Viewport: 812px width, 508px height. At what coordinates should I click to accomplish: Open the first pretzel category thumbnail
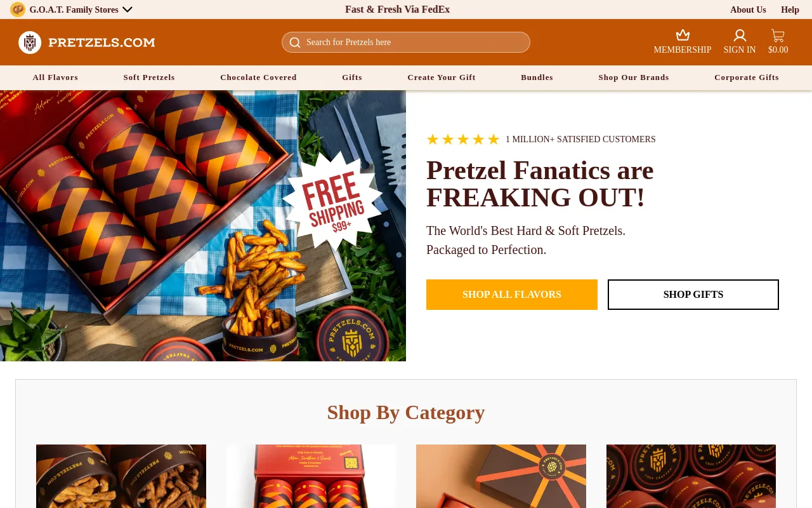[121, 476]
